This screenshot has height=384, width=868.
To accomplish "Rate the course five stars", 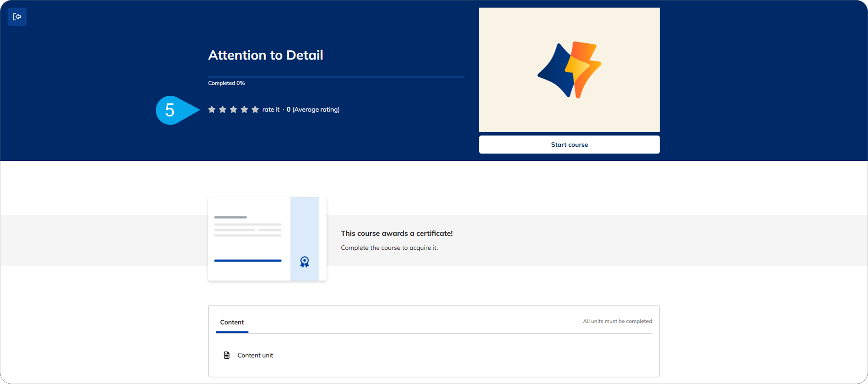I will click(255, 109).
